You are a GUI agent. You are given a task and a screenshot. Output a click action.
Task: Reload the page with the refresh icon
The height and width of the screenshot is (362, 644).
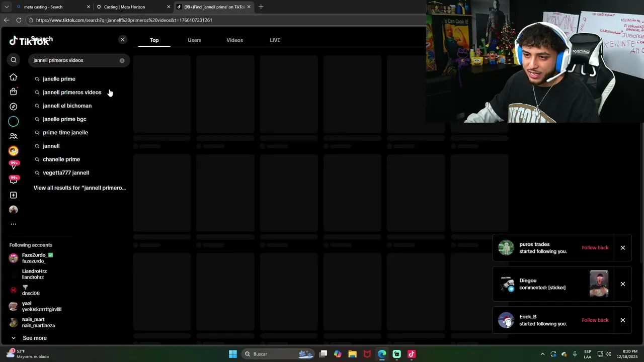pos(19,20)
